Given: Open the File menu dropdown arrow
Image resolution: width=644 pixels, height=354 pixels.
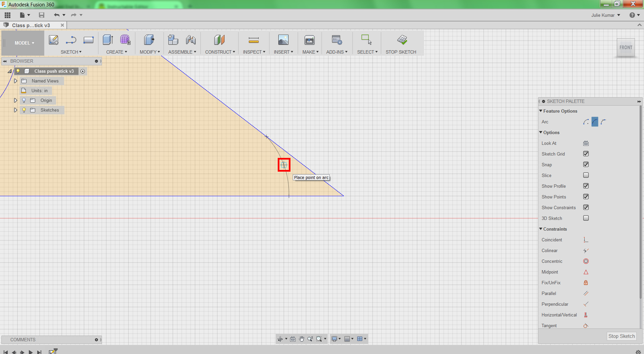Looking at the screenshot, I should coord(29,15).
